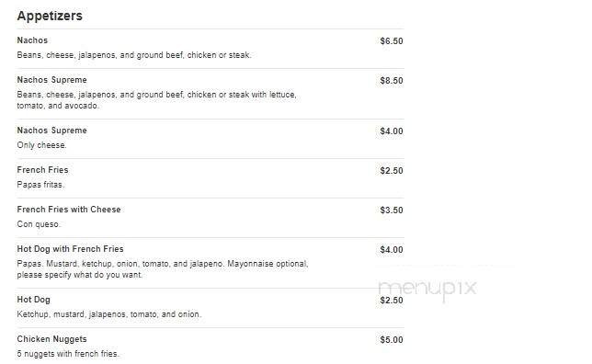Viewport: 592px width, 364px height.
Task: Click the 'Con queso.' description text
Action: click(x=39, y=224)
